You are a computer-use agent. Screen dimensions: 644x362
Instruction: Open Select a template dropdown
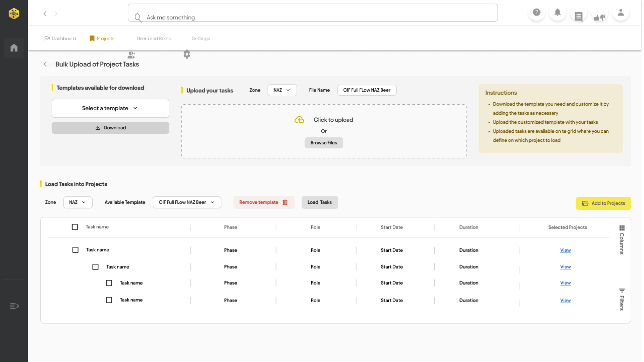tap(110, 108)
